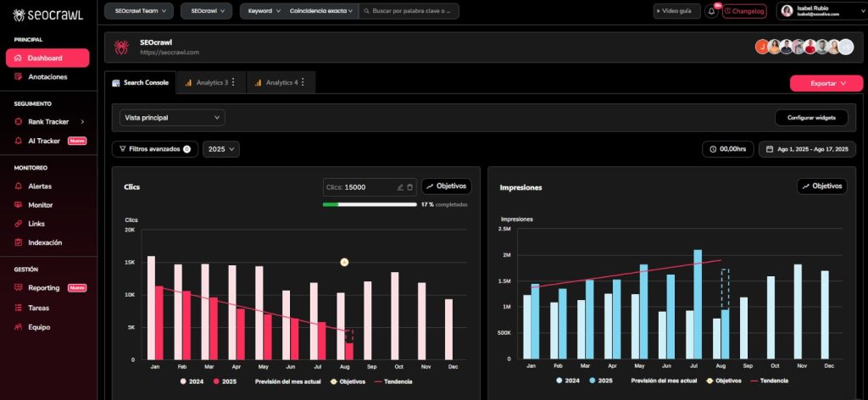Click Objetivos button in Impresiones panel
Image resolution: width=868 pixels, height=400 pixels.
[x=822, y=186]
